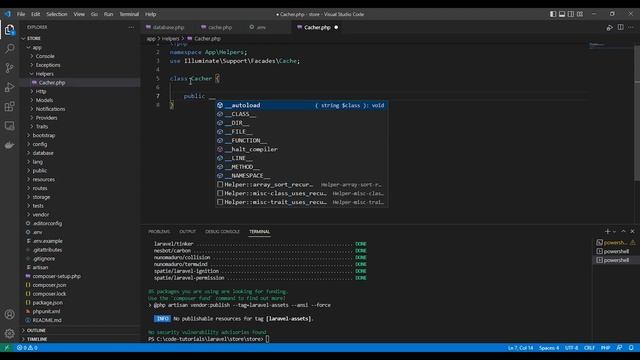Open the Docker view icon
The height and width of the screenshot is (360, 640).
point(9,145)
